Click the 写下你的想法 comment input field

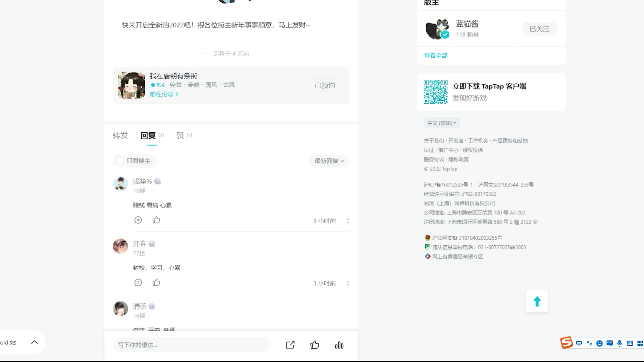[191, 345]
